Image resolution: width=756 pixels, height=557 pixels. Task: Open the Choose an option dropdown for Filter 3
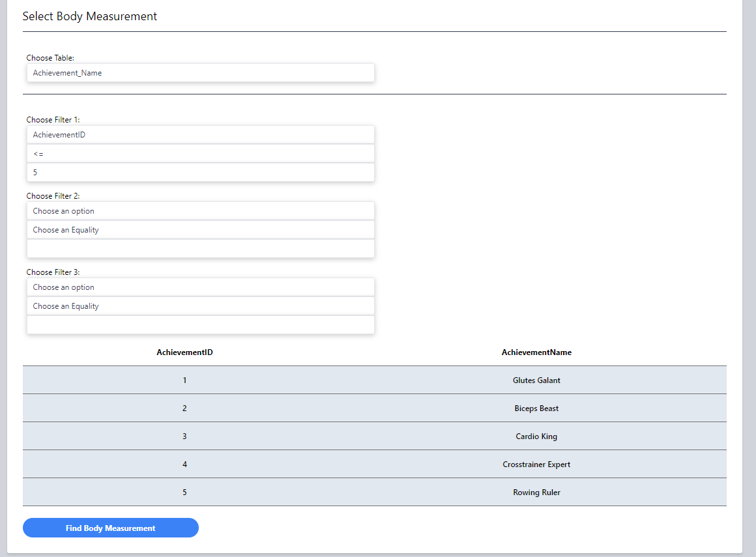tap(200, 287)
